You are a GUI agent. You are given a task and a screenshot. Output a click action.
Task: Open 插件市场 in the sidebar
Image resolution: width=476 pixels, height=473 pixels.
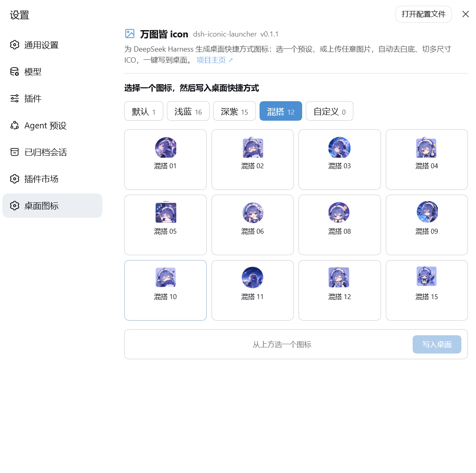pyautogui.click(x=52, y=179)
